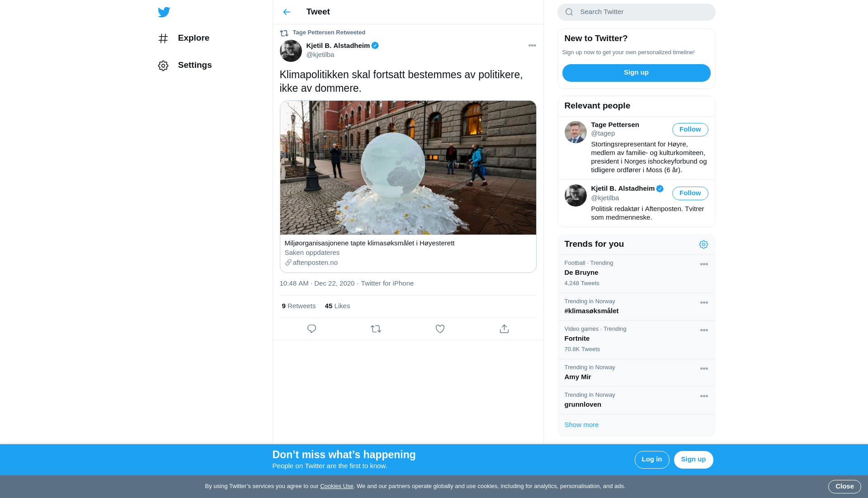Click the search magnifier icon
This screenshot has height=498, width=868.
click(569, 12)
